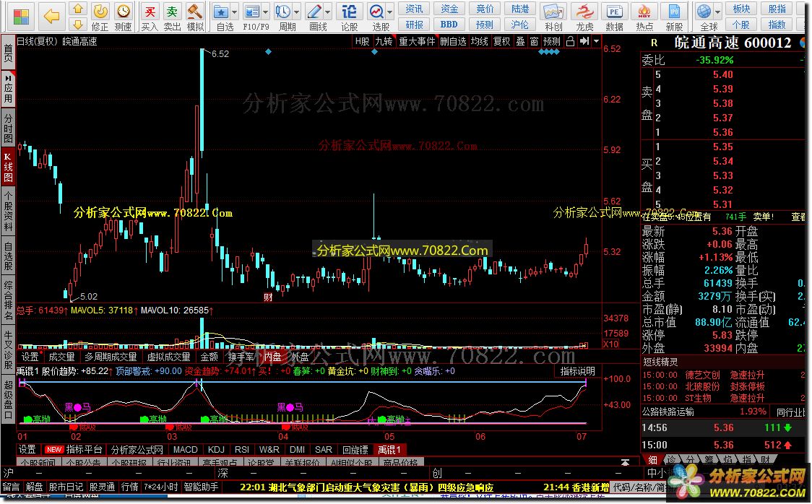812x504 pixels.
Task: Go back with the yellow left arrow
Action: click(x=52, y=16)
